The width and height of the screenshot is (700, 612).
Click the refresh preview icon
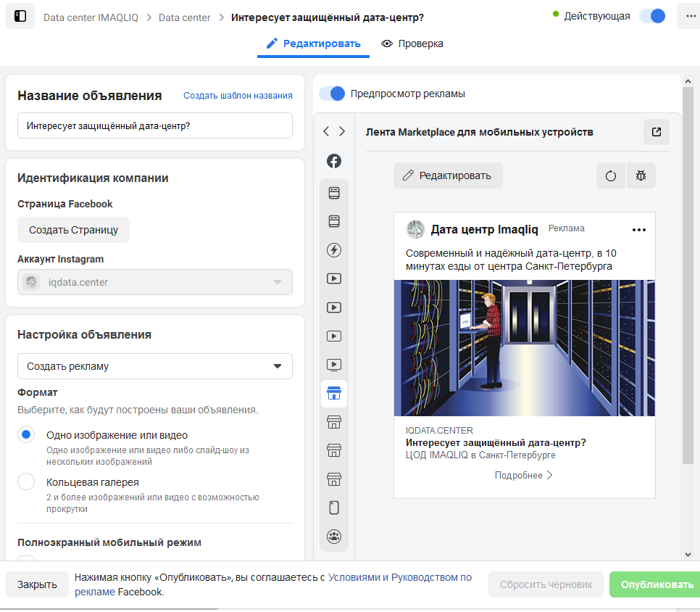[x=611, y=175]
